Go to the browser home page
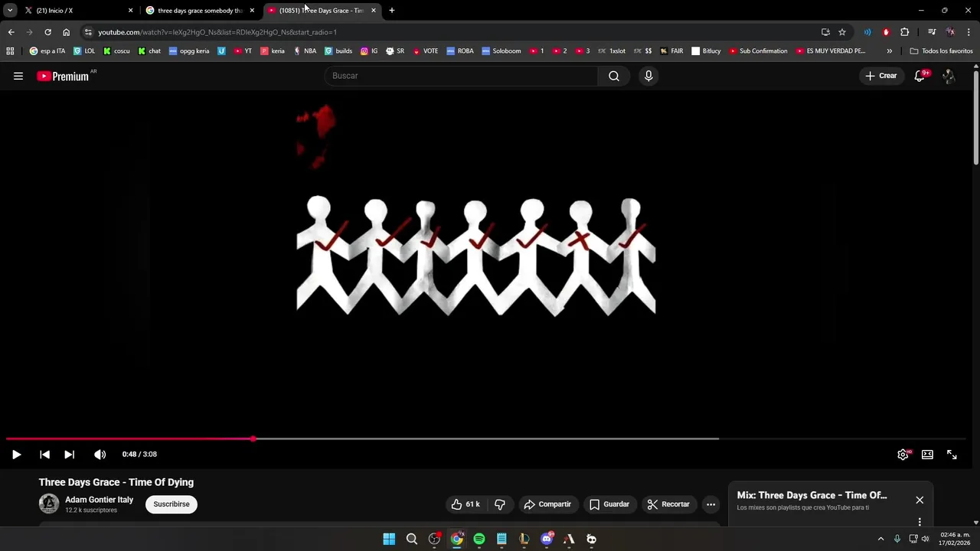This screenshot has height=551, width=980. tap(66, 32)
